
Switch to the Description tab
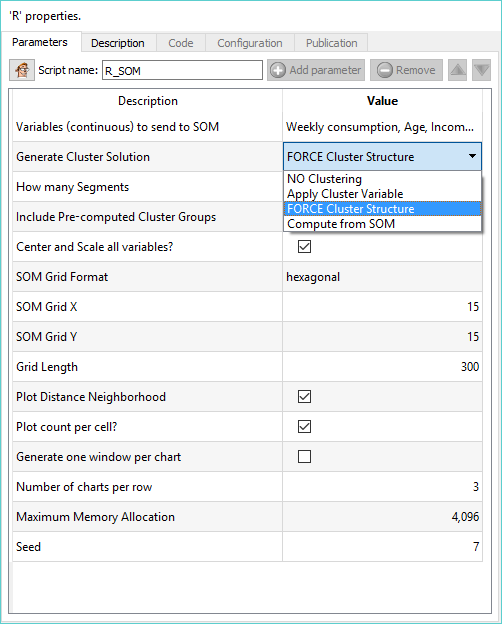(x=118, y=43)
